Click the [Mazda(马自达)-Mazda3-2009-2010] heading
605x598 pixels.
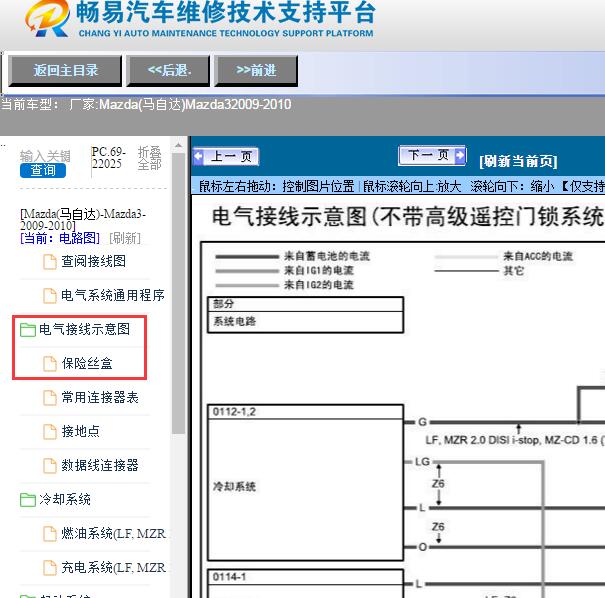click(83, 220)
